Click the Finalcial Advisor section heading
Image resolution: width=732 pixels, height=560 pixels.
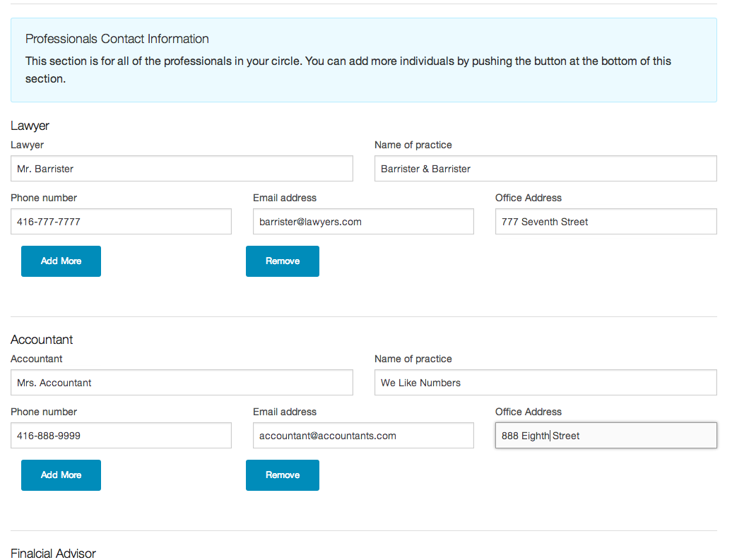[53, 553]
